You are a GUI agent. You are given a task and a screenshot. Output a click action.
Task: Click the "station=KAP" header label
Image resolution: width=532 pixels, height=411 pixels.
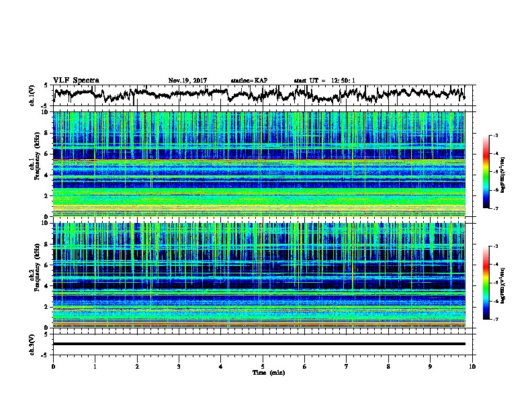coord(249,81)
